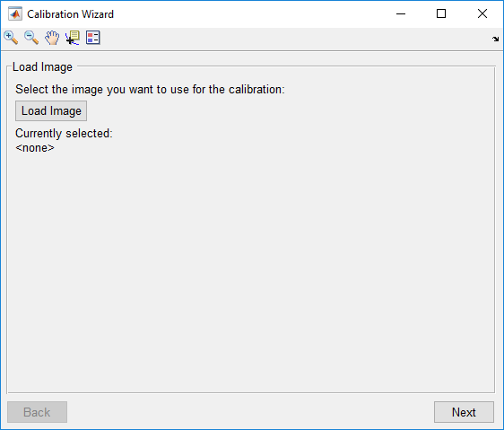Activate the Pan hand tool

tap(52, 38)
